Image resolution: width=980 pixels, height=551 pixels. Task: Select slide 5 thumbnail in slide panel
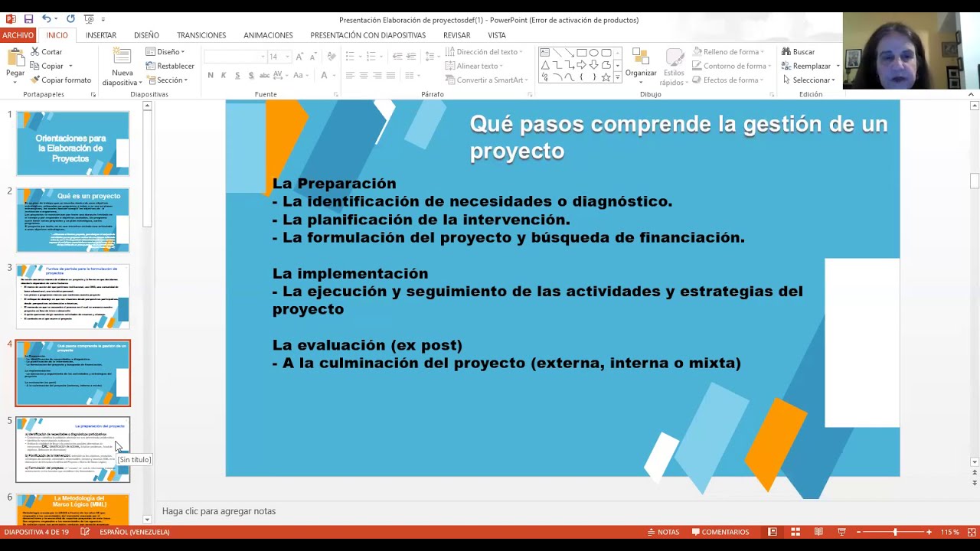(73, 450)
